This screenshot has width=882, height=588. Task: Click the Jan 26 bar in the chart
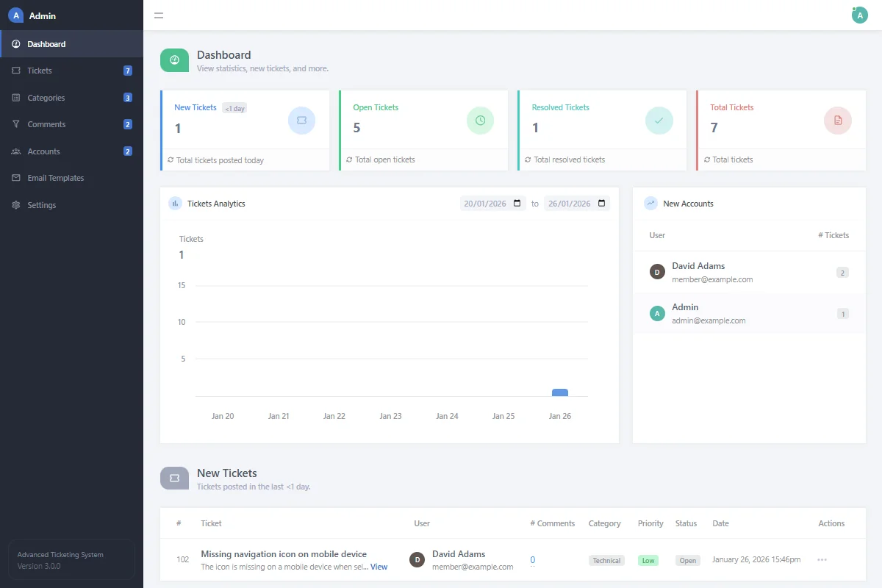click(560, 392)
